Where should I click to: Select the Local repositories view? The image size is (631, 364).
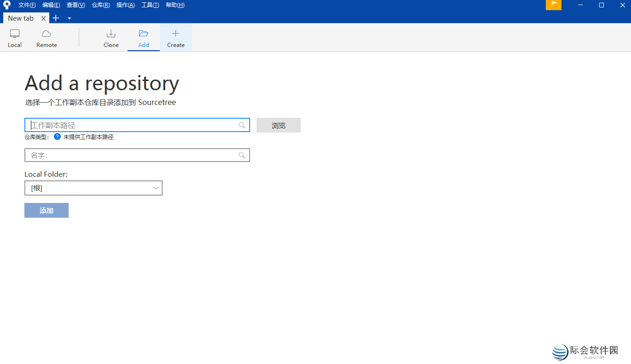[14, 37]
